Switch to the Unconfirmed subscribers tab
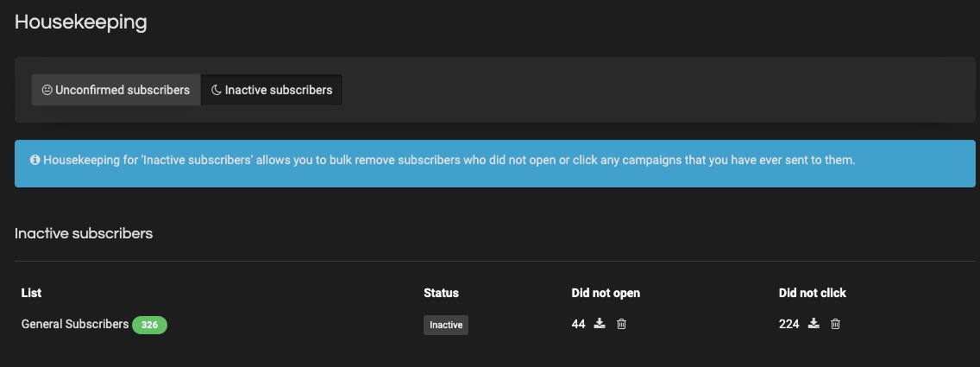Viewport: 980px width, 367px height. click(116, 90)
